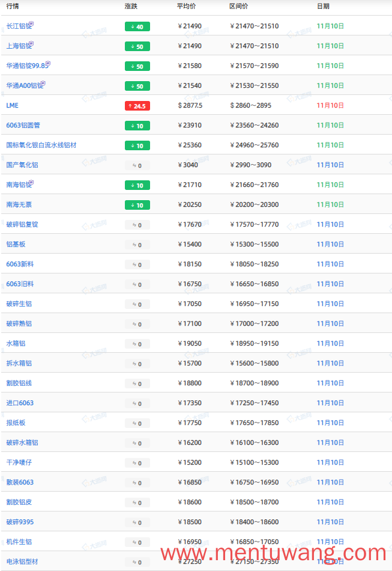392x571 pixels.
Task: Open the 拆水箱铝 link
Action: coord(19,363)
